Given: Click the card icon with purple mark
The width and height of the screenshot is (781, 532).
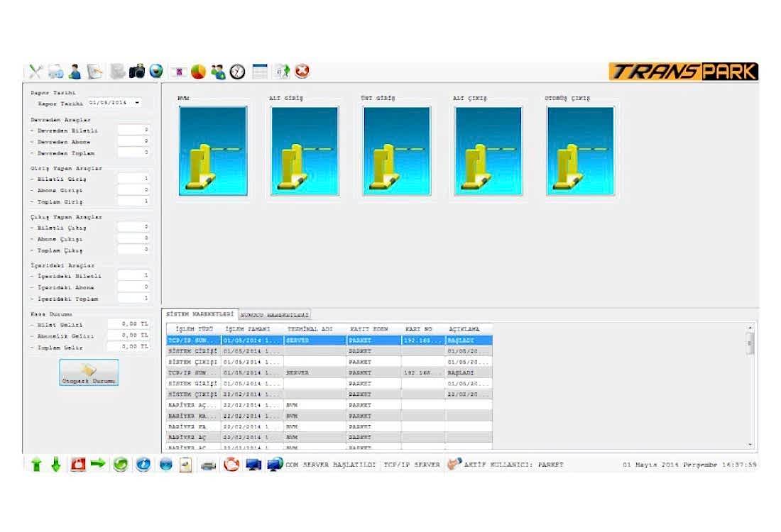Looking at the screenshot, I should tap(178, 72).
